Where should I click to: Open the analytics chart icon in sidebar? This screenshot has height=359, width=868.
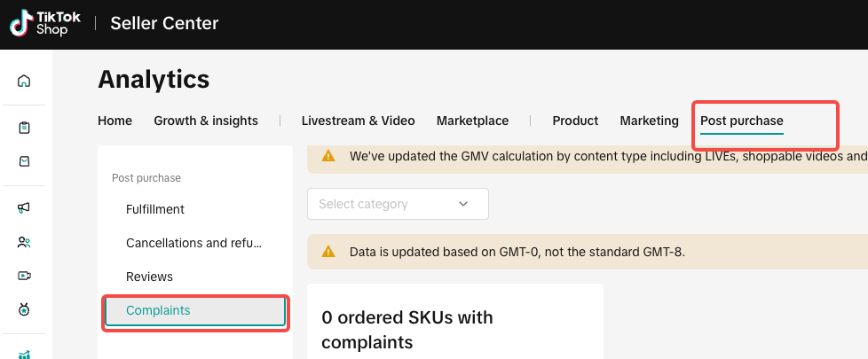25,353
